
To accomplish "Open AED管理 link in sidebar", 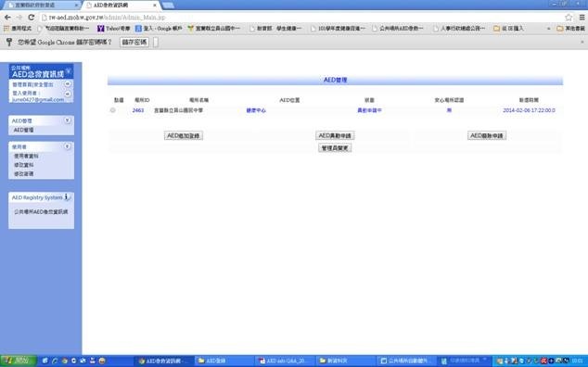I will pos(23,130).
